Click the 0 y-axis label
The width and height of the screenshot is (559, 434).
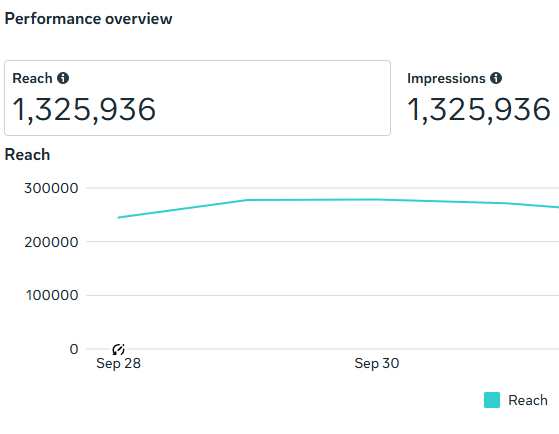(74, 349)
